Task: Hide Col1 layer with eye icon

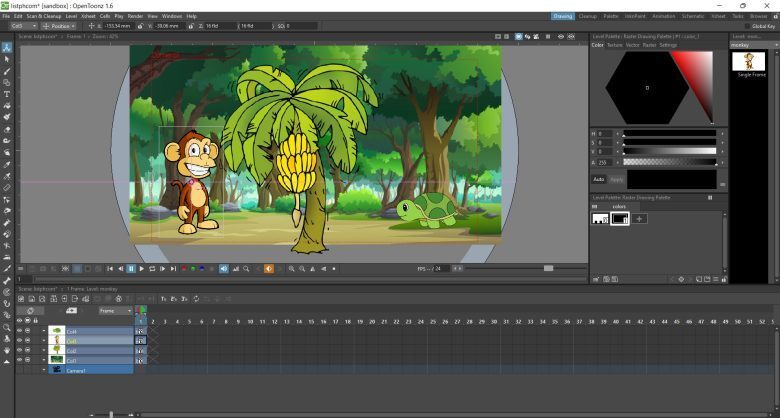Action: [x=19, y=360]
